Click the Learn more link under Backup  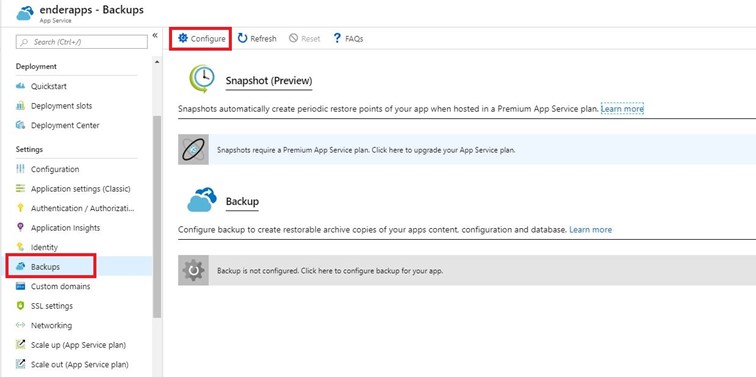pos(591,229)
